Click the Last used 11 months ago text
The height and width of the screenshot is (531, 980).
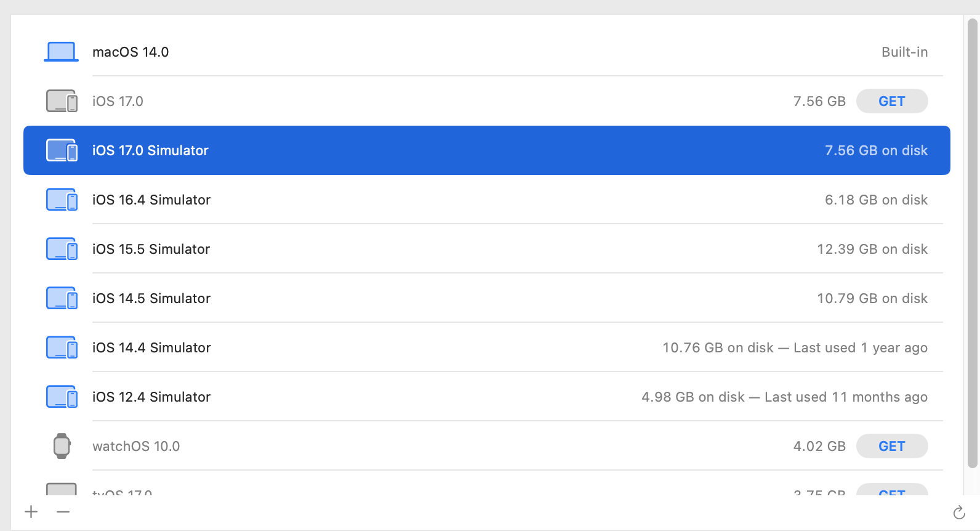846,397
